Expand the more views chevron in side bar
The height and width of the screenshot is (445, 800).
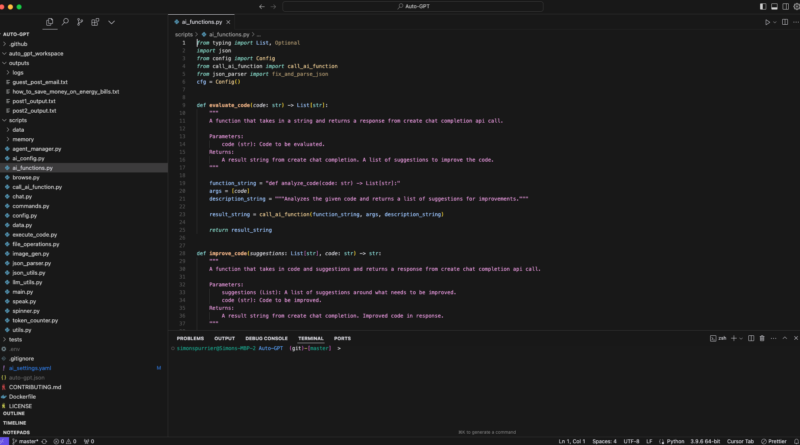pyautogui.click(x=111, y=22)
